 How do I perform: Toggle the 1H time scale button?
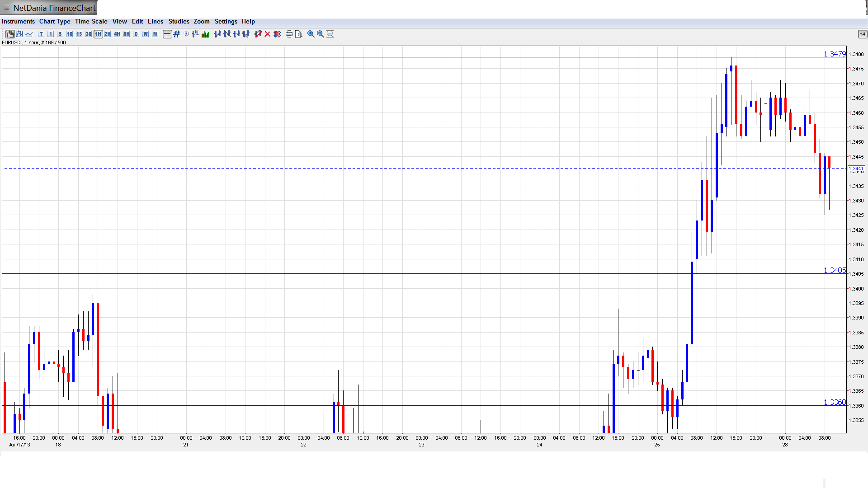click(x=98, y=34)
